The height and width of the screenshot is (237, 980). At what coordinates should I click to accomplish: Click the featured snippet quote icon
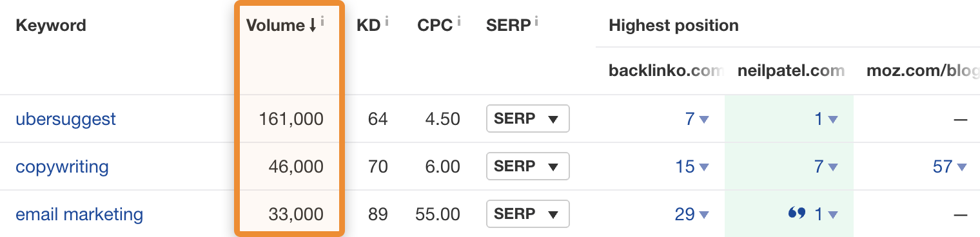[797, 213]
